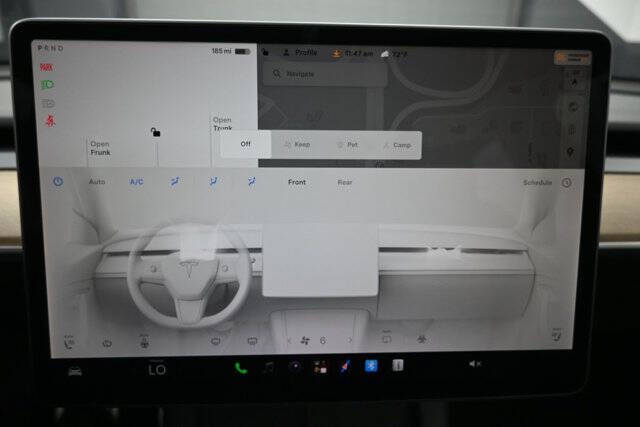Select the Keep climate mode
The height and width of the screenshot is (427, 640).
[x=297, y=145]
